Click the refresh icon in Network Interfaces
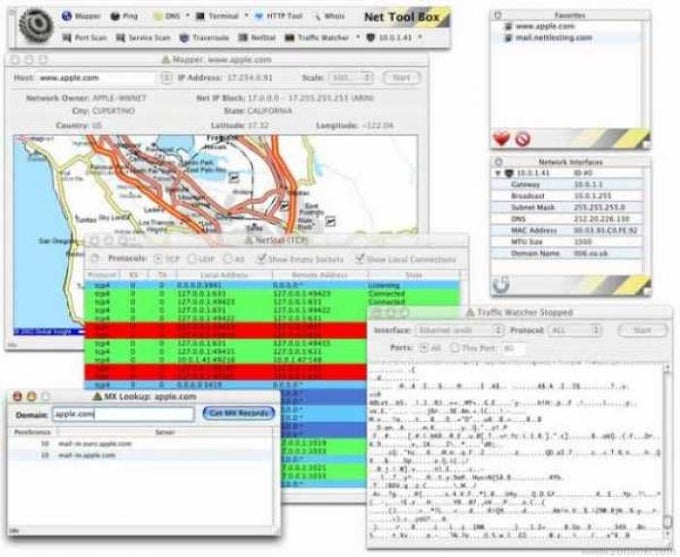This screenshot has height=557, width=680. (501, 285)
